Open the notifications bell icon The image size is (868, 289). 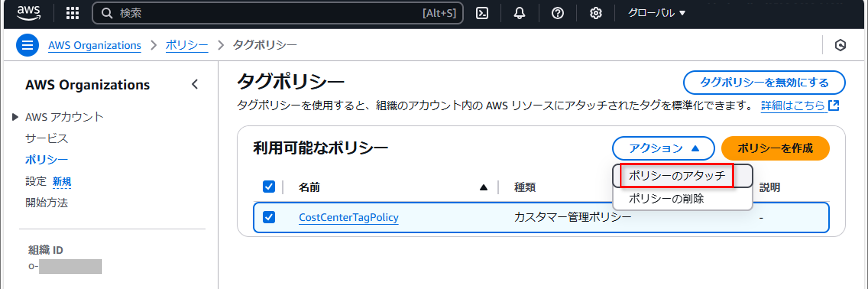click(519, 13)
